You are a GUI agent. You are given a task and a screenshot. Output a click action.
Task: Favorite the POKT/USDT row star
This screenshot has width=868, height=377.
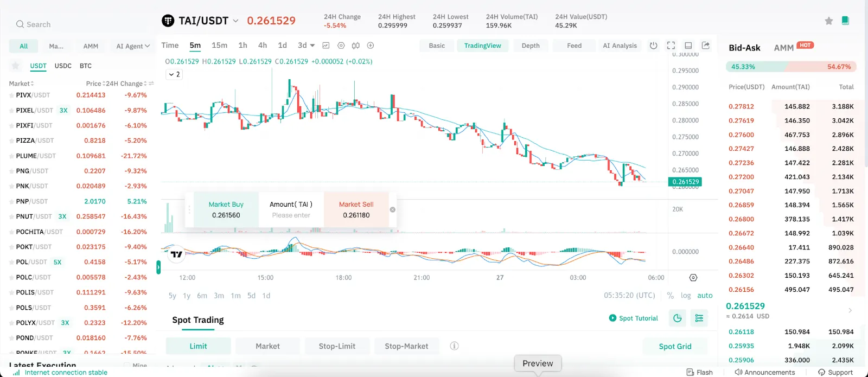click(x=11, y=247)
